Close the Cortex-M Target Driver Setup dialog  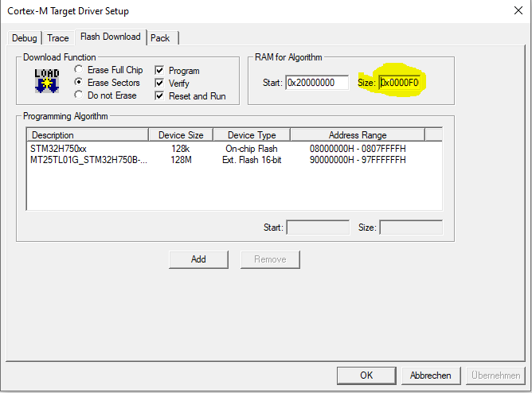[518, 10]
